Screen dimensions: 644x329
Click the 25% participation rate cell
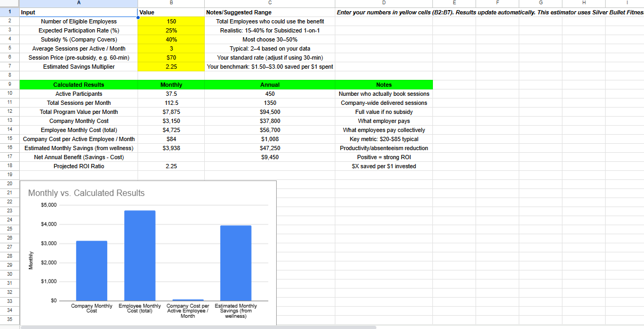(171, 30)
